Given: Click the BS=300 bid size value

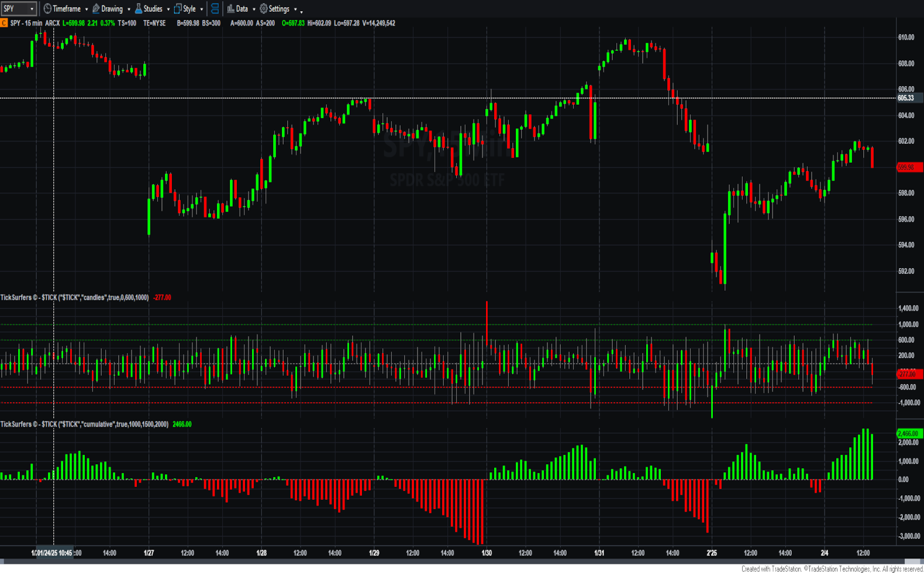Looking at the screenshot, I should coord(211,23).
